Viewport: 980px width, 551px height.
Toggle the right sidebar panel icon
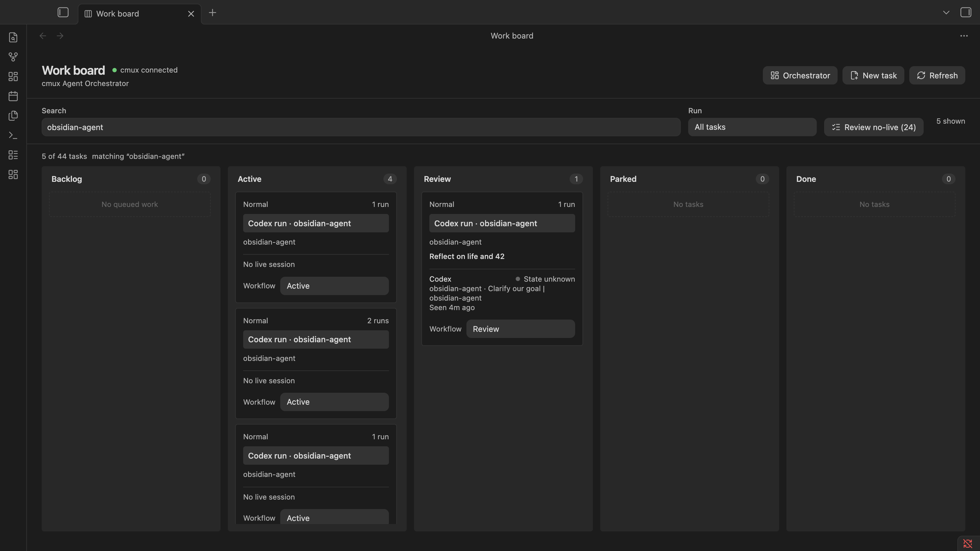pos(966,13)
